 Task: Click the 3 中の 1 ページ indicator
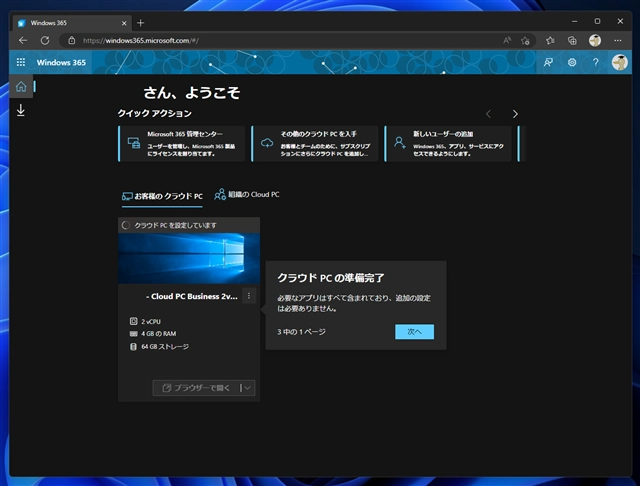pos(301,332)
